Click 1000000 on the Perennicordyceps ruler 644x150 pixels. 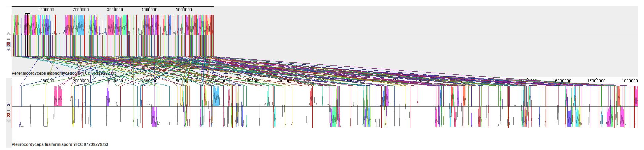click(46, 9)
